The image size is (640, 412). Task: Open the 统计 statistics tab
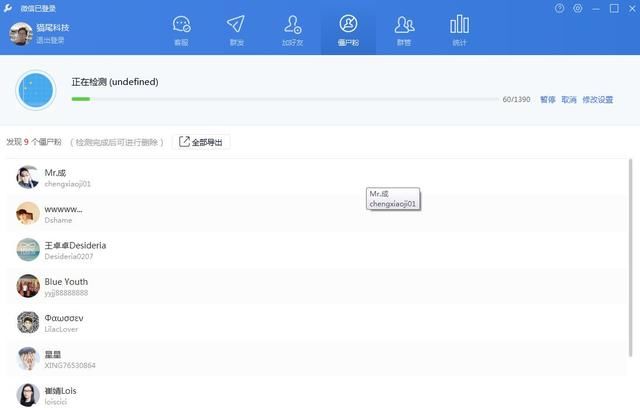tap(459, 31)
